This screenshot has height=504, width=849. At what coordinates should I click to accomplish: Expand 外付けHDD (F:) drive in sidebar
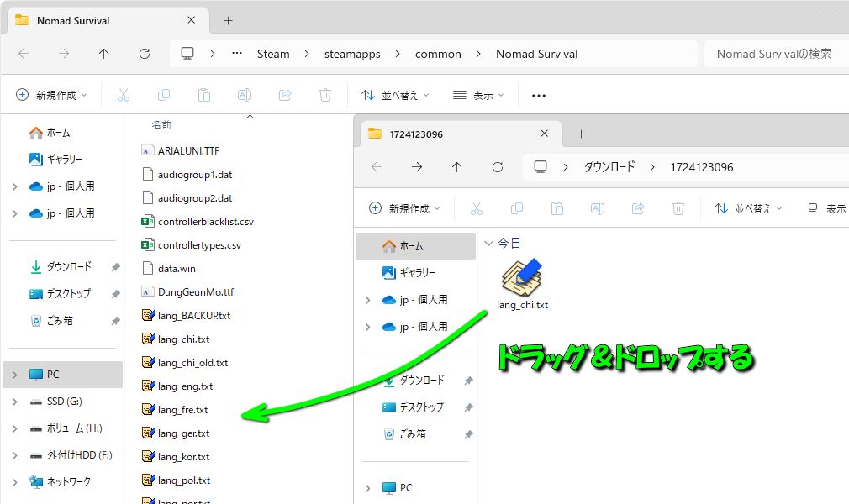14,455
